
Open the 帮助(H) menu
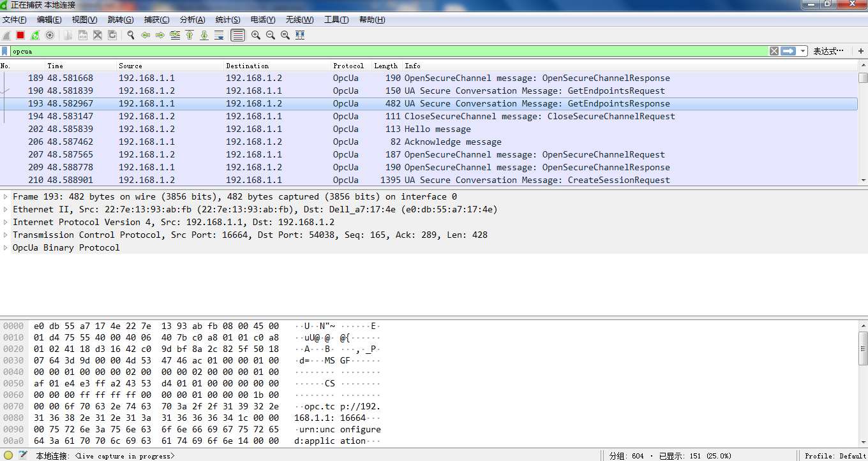click(372, 20)
